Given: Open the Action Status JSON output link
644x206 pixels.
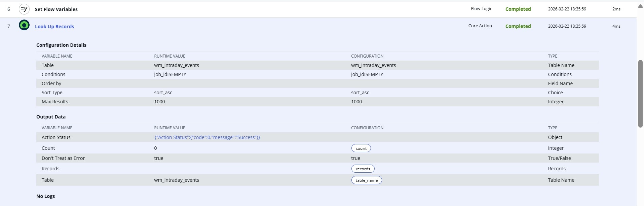Looking at the screenshot, I should (x=207, y=137).
